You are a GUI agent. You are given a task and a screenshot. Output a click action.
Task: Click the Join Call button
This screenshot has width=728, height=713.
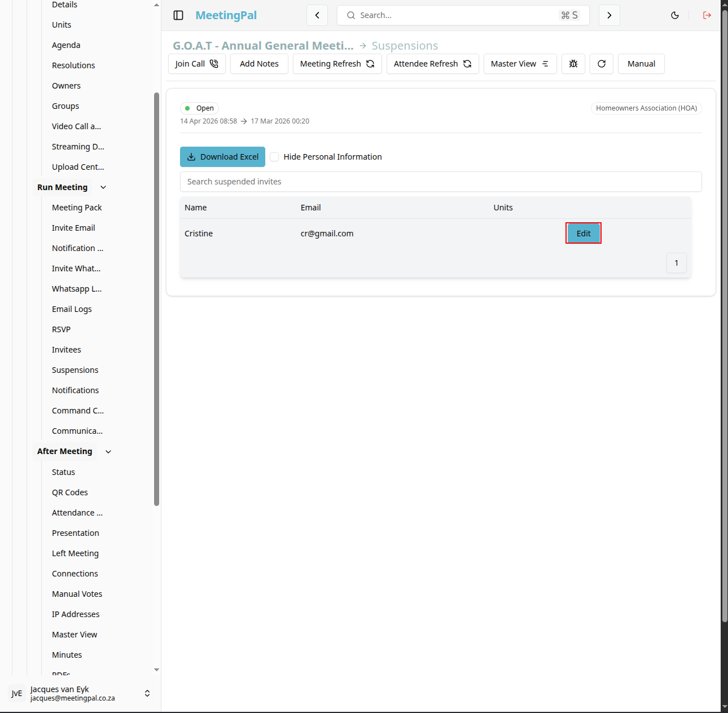(197, 64)
